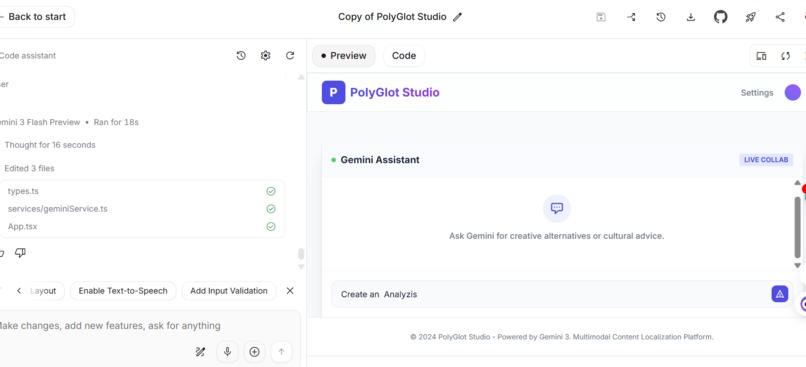The height and width of the screenshot is (367, 806).
Task: Open Settings in PolyGlot Studio header
Action: (x=757, y=93)
